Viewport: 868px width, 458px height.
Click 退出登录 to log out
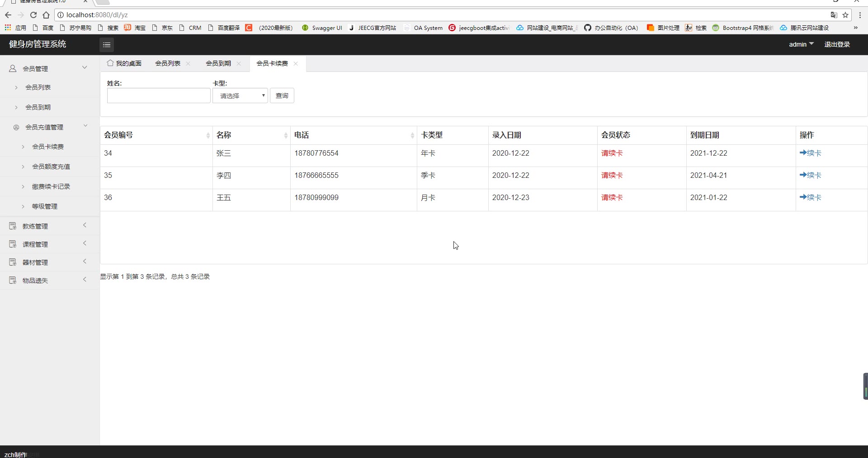(x=837, y=44)
